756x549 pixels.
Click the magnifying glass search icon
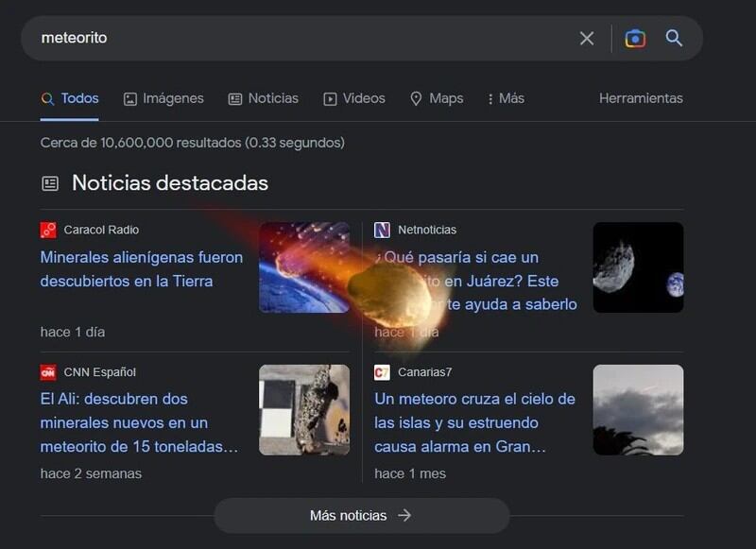[x=674, y=39]
